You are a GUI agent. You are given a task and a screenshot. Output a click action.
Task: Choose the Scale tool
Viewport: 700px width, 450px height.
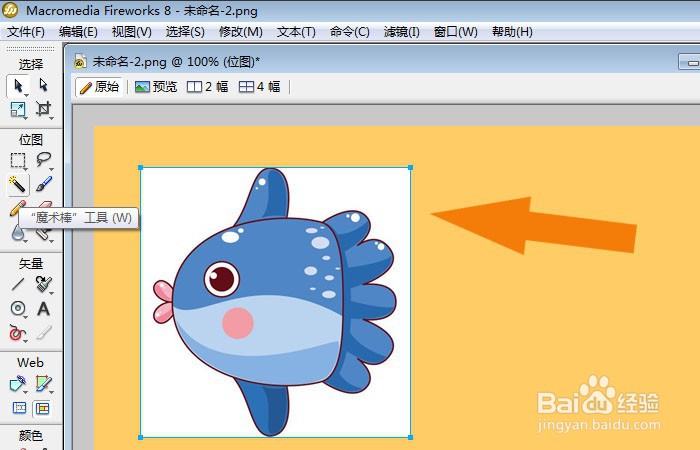[x=18, y=109]
